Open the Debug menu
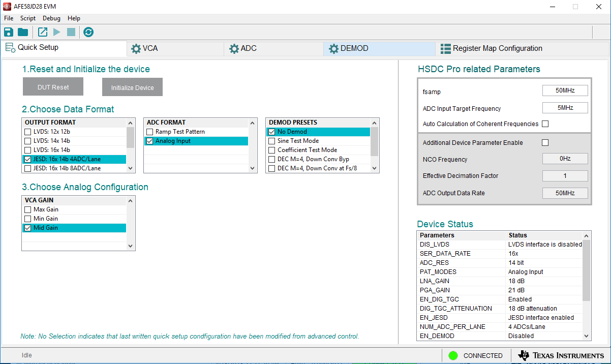This screenshot has height=364, width=611. pyautogui.click(x=51, y=18)
